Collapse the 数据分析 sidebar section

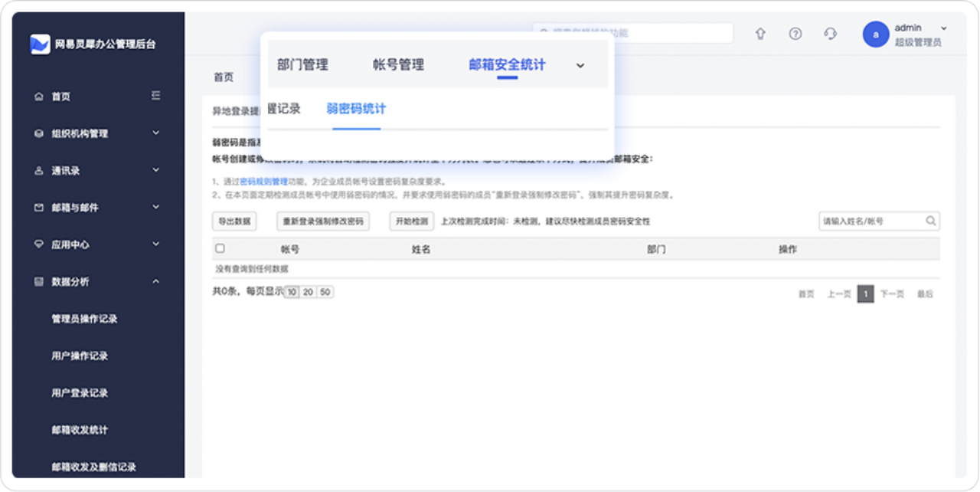tap(155, 281)
